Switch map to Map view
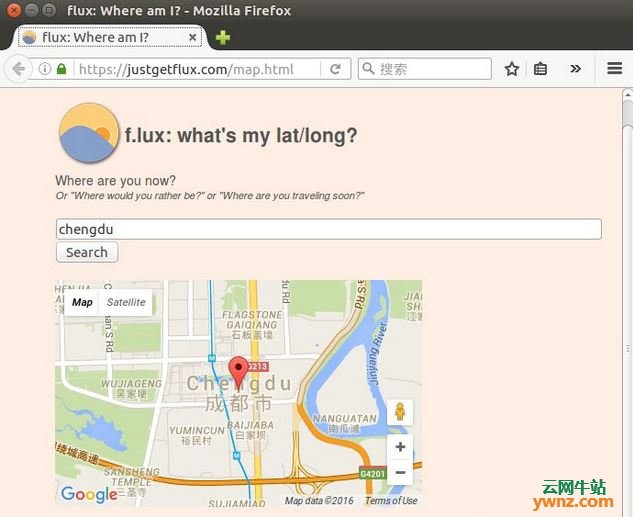This screenshot has height=517, width=633. pos(82,302)
